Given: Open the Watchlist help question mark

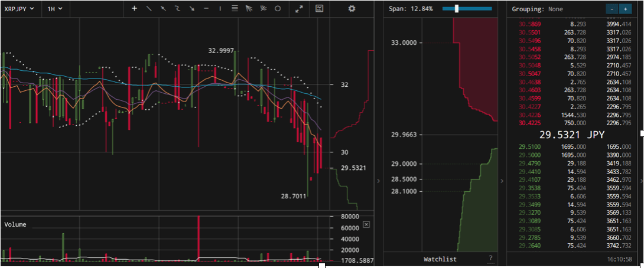Looking at the screenshot, I should [490, 259].
